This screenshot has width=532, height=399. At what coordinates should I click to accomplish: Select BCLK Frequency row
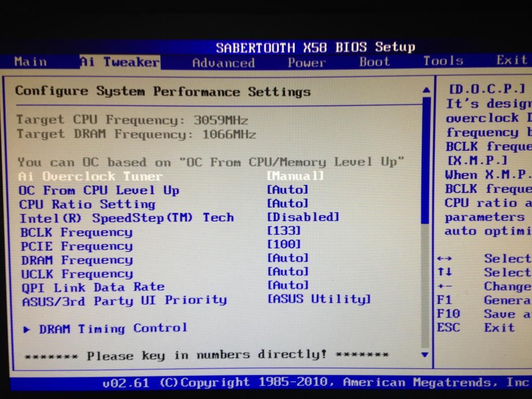tap(76, 232)
